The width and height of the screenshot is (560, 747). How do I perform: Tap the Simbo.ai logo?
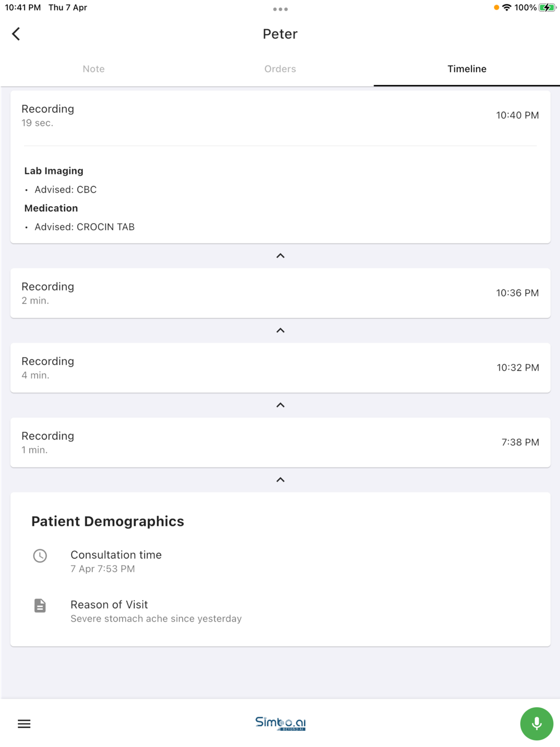click(280, 723)
